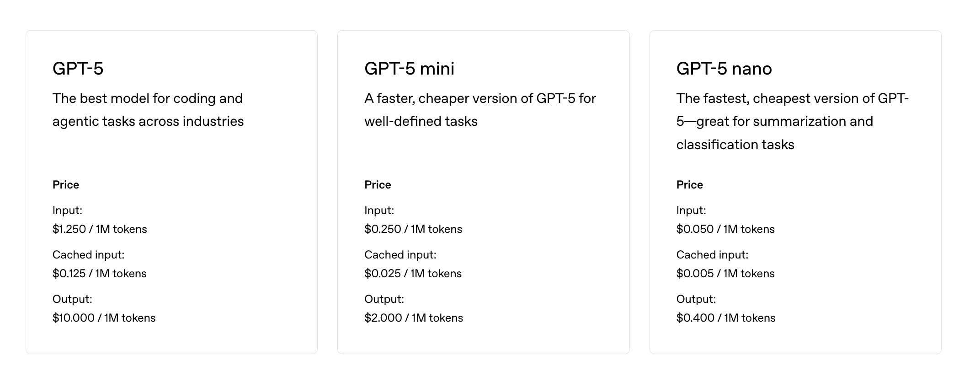980x388 pixels.
Task: Click the Cached input label in GPT-5 mini card
Action: click(400, 255)
